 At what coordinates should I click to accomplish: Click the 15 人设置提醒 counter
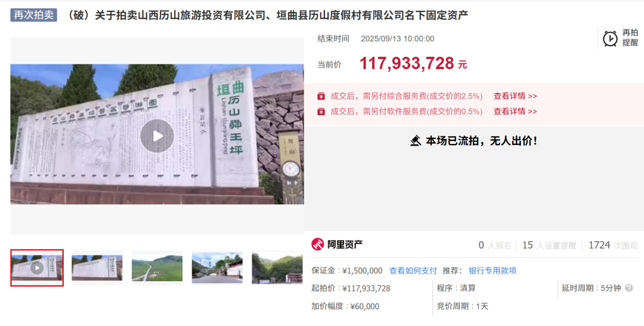pyautogui.click(x=549, y=245)
